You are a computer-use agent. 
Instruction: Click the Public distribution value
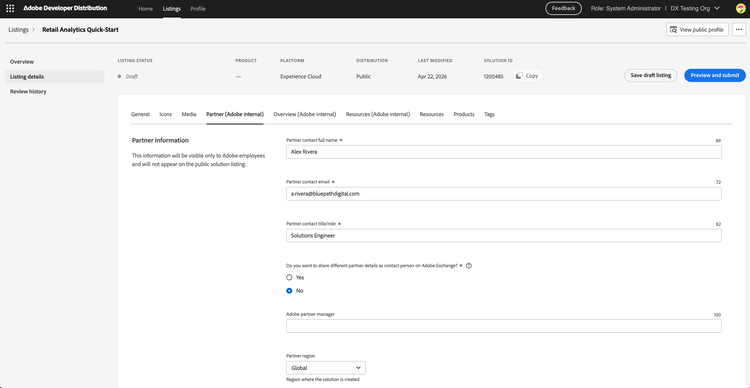point(363,77)
